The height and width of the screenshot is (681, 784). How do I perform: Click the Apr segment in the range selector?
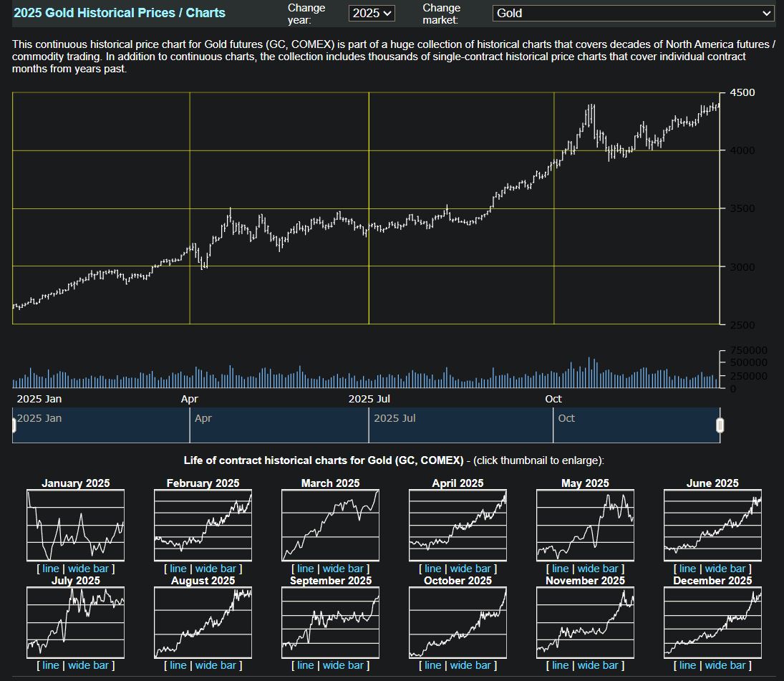point(279,425)
